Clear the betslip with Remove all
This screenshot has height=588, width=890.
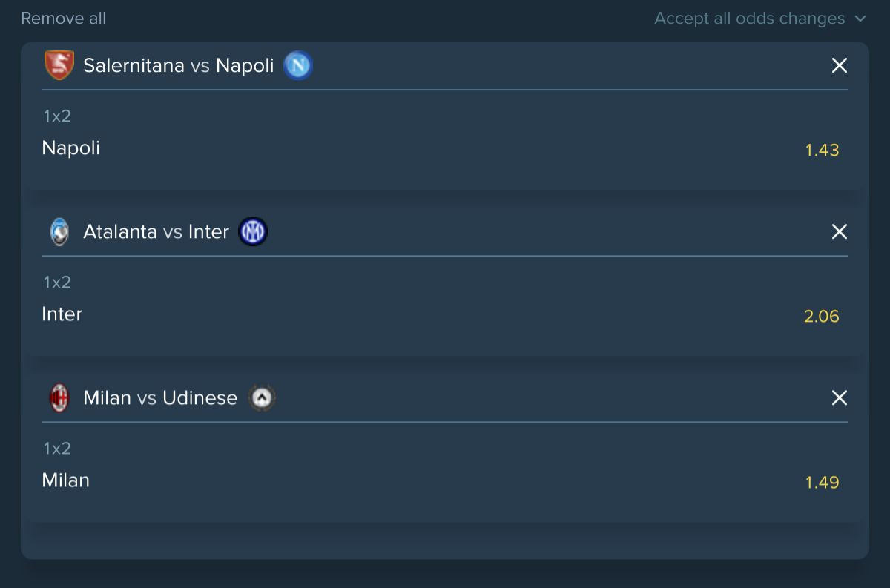64,19
